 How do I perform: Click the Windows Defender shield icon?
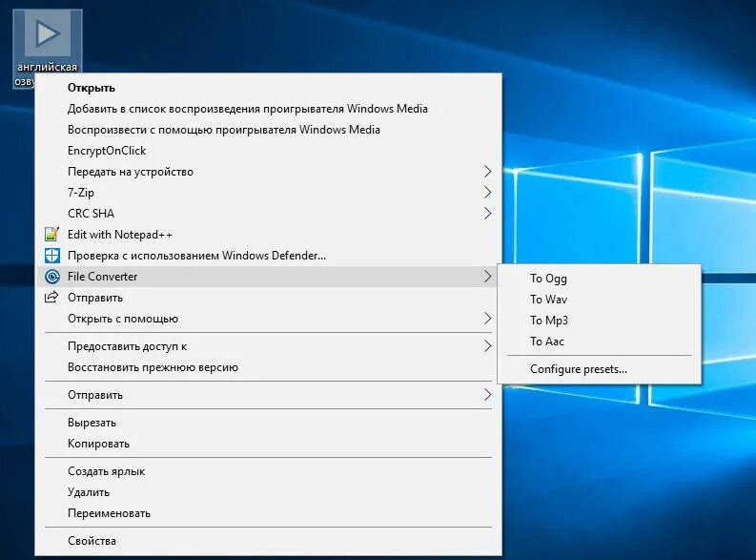(x=51, y=256)
